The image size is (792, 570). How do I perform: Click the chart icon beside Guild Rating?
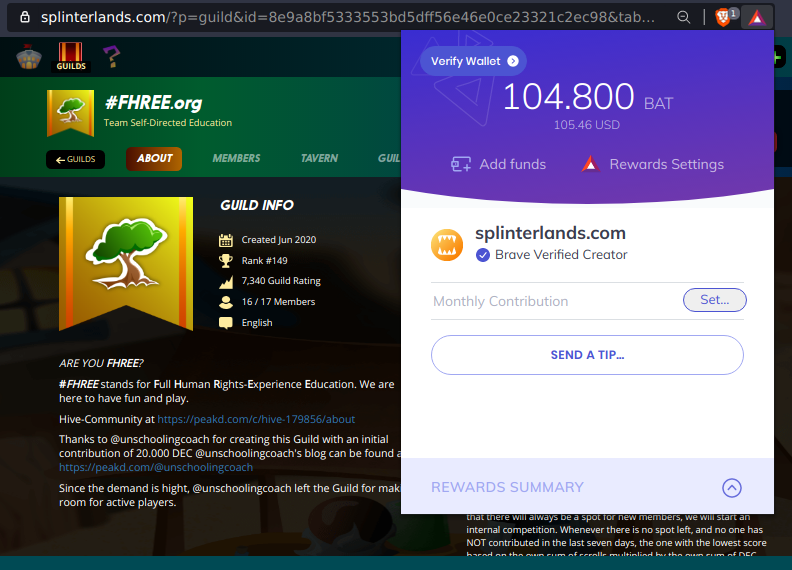click(x=226, y=281)
